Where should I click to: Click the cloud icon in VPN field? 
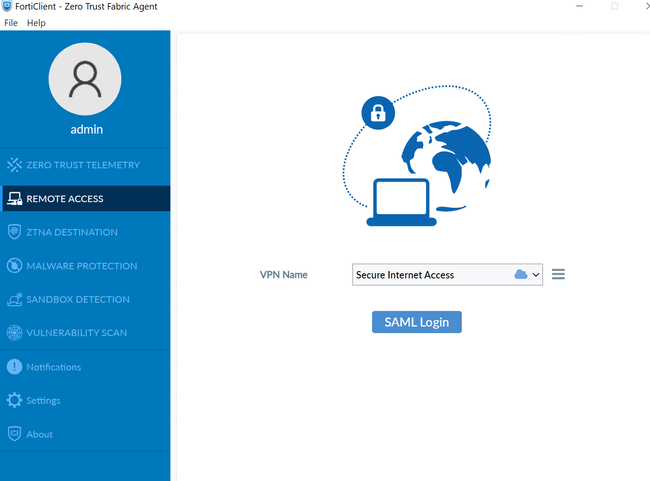click(521, 275)
